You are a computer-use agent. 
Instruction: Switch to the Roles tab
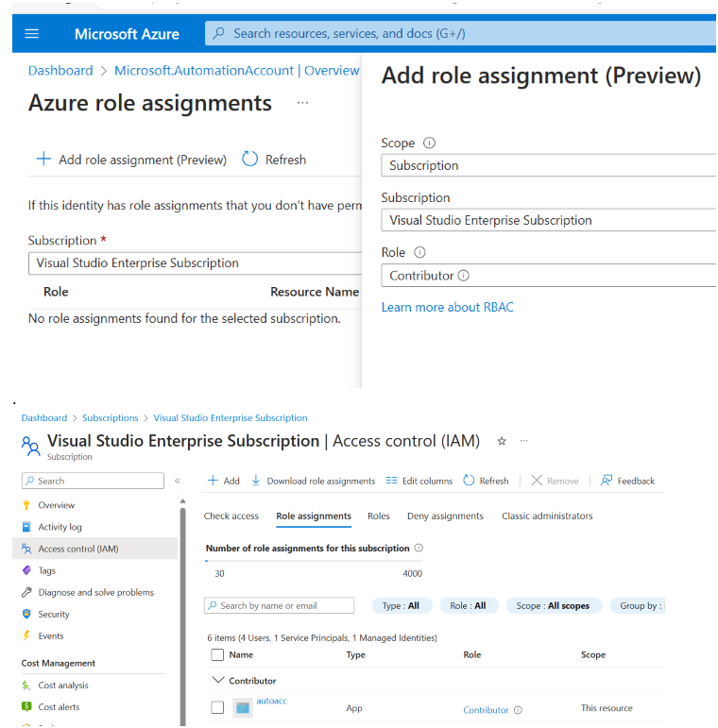click(379, 516)
